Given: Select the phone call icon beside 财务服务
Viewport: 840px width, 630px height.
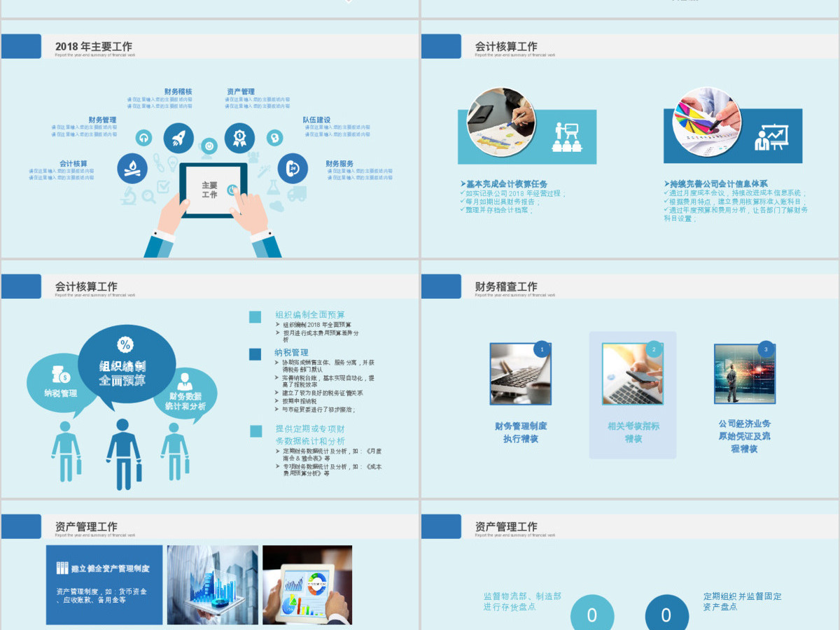Looking at the screenshot, I should coord(293,169).
